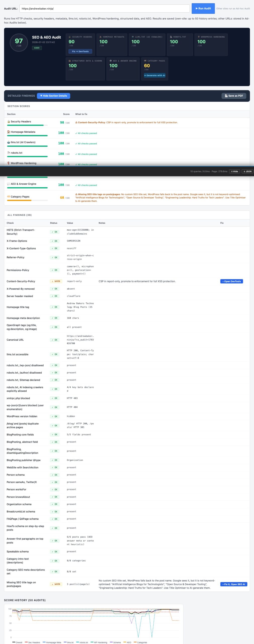The height and width of the screenshot is (644, 254).
Task: Click page icon beside robots.txt section row
Action: click(9, 153)
